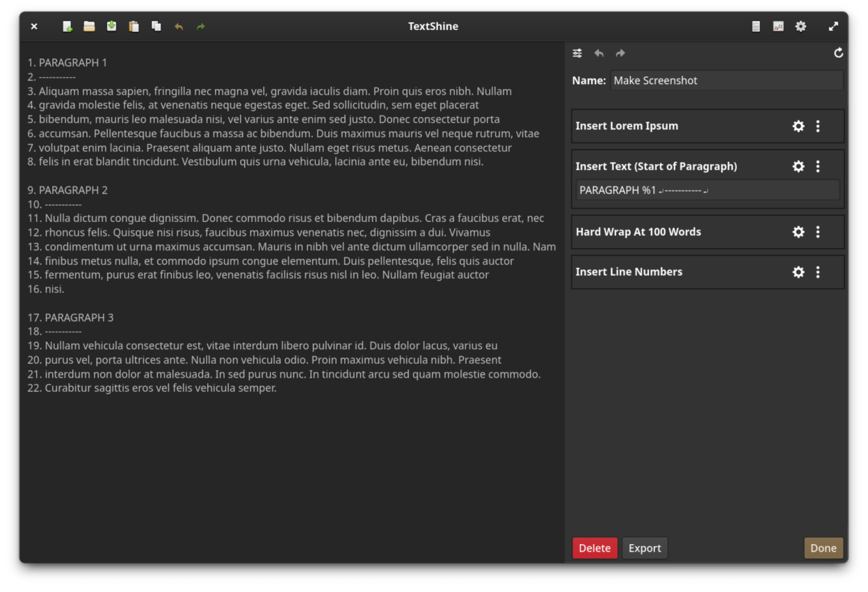
Task: Open settings for Insert Line Numbers
Action: (x=798, y=272)
